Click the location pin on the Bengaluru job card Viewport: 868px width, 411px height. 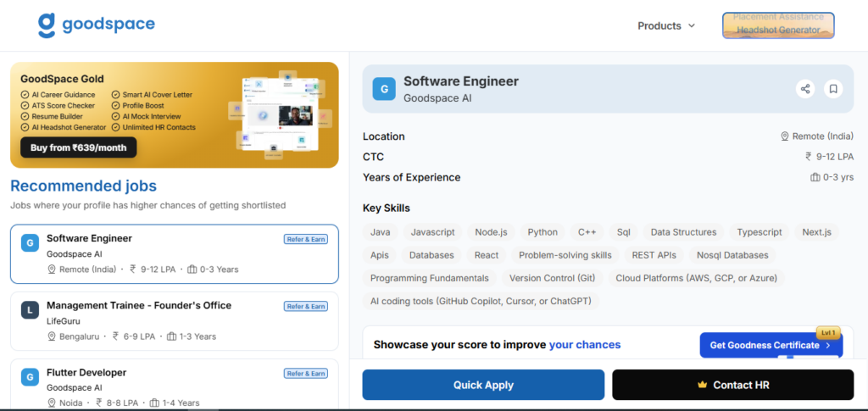coord(52,336)
